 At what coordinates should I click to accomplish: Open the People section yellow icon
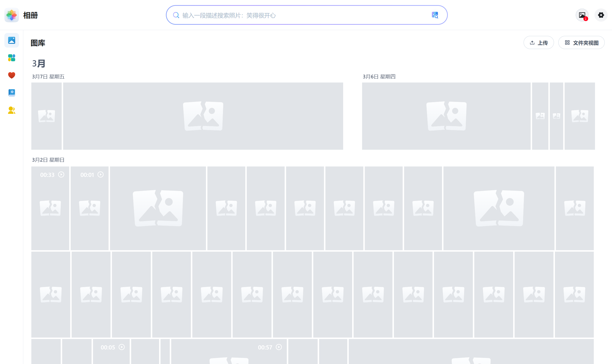pyautogui.click(x=12, y=110)
